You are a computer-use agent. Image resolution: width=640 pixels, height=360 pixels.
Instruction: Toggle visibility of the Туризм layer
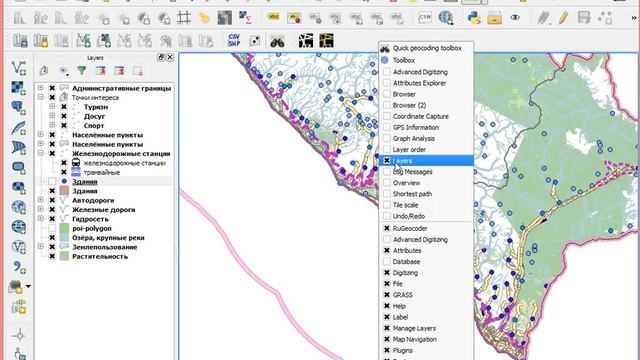click(x=64, y=107)
